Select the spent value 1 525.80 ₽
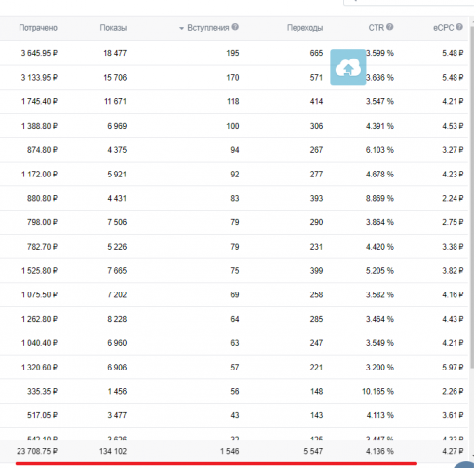476x468 pixels. [x=39, y=271]
